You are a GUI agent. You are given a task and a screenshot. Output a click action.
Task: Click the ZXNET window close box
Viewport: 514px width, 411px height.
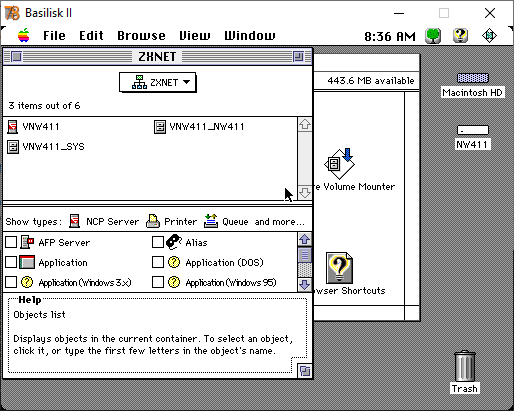16,57
